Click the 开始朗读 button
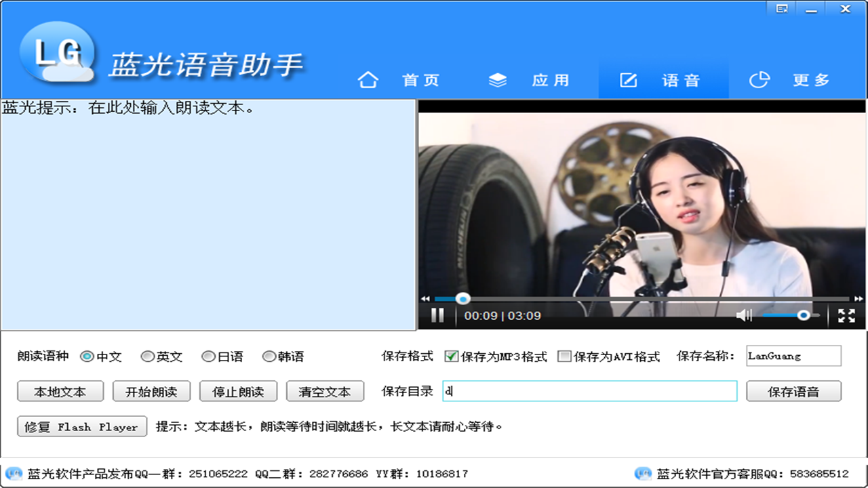The width and height of the screenshot is (868, 488). coord(151,391)
